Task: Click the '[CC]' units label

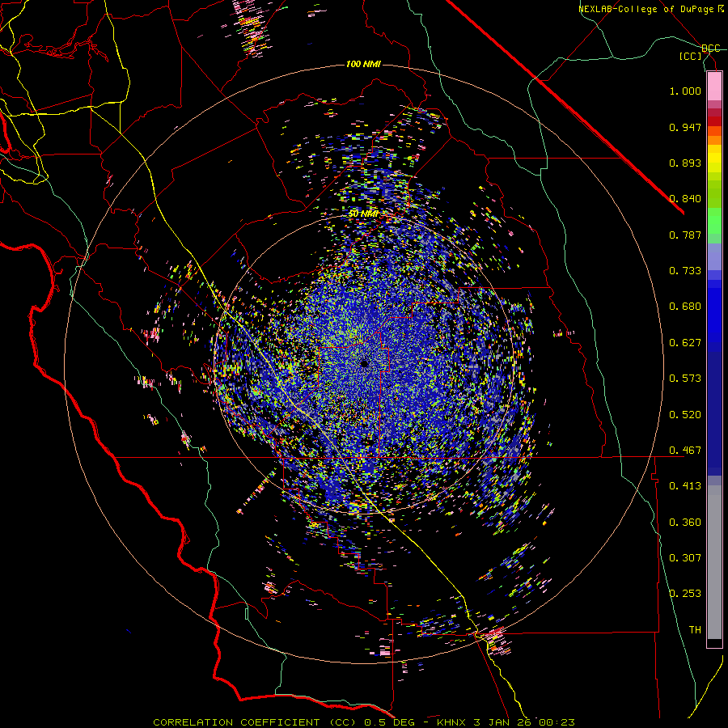Action: pyautogui.click(x=691, y=56)
